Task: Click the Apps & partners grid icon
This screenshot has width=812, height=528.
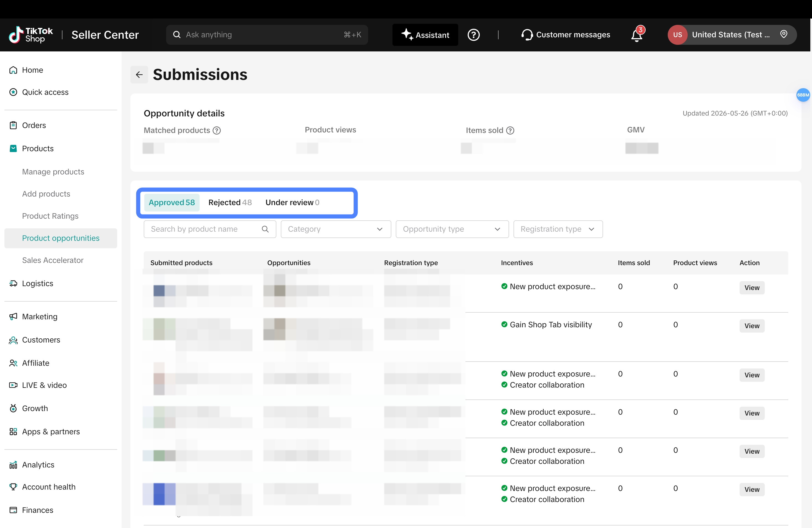Action: (13, 432)
